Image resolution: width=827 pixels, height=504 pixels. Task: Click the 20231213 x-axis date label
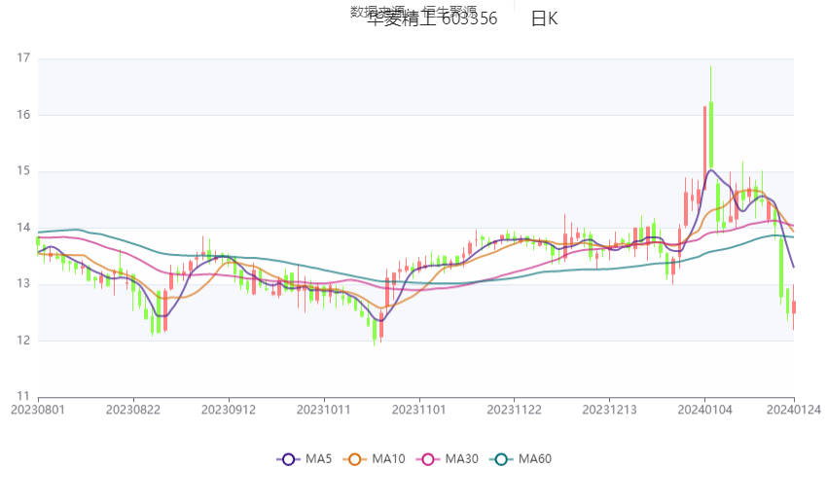[x=609, y=410]
